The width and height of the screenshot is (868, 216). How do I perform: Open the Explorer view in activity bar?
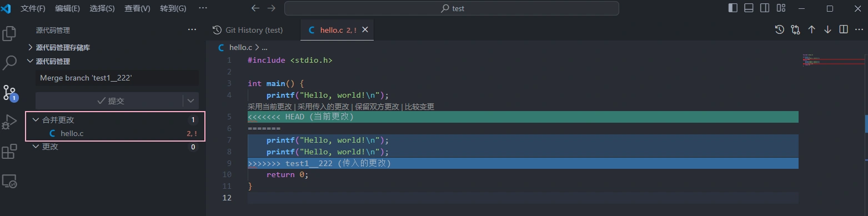(9, 34)
